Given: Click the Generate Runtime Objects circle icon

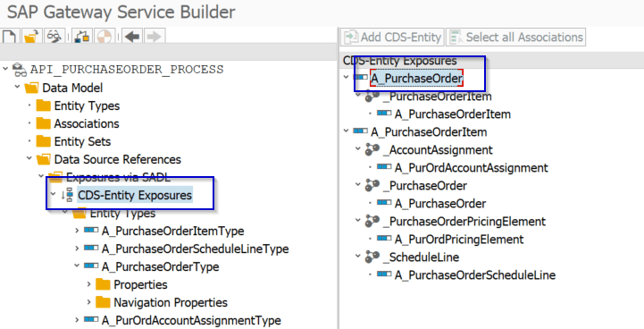Looking at the screenshot, I should pyautogui.click(x=104, y=37).
